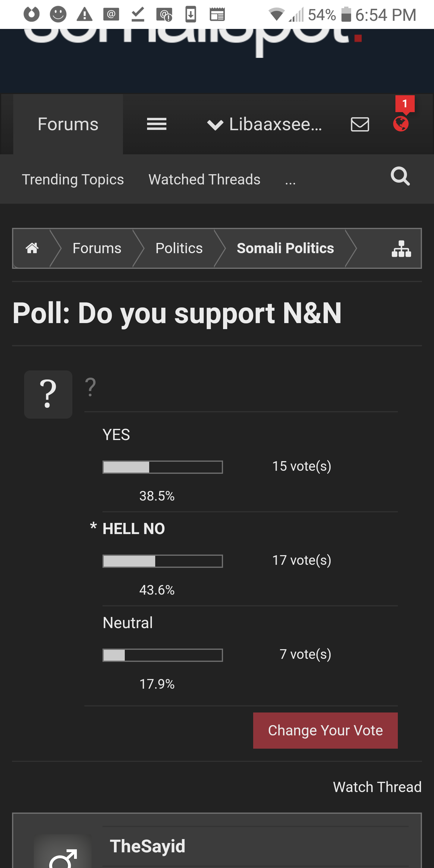Viewport: 434px width, 868px height.
Task: Open the hamburger navigation menu
Action: pyautogui.click(x=157, y=124)
